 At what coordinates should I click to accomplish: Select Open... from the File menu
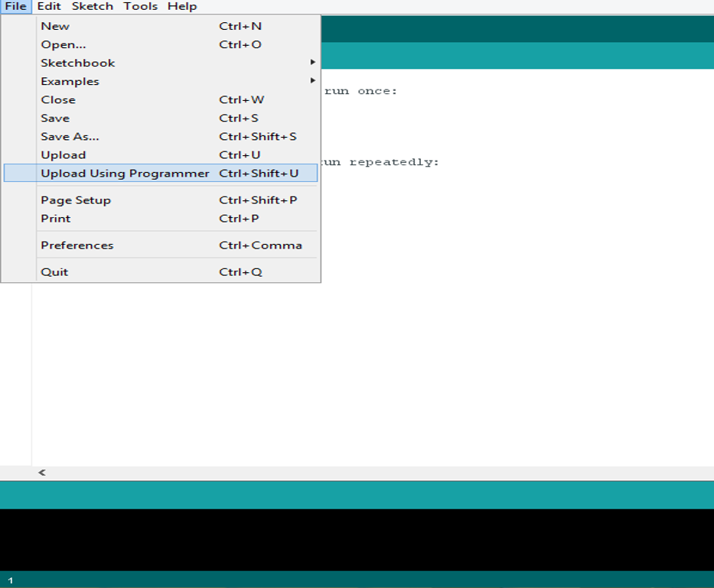click(160, 44)
